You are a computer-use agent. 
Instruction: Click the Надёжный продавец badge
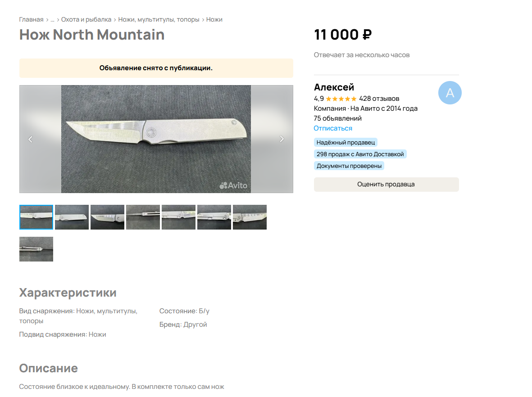pos(346,142)
